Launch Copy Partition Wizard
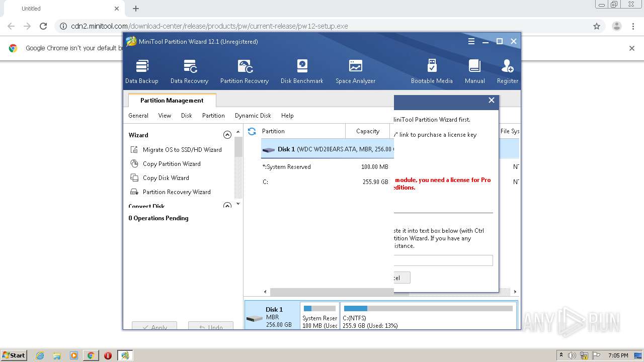The image size is (644, 362). click(x=172, y=164)
